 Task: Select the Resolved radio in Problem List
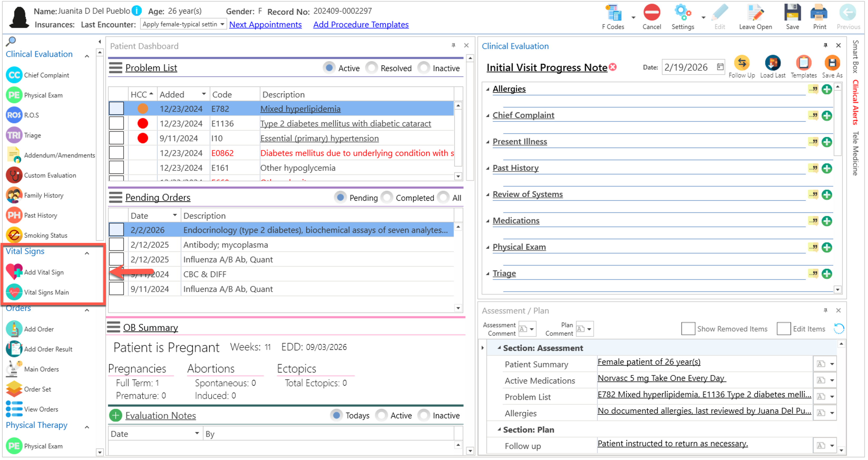(371, 68)
